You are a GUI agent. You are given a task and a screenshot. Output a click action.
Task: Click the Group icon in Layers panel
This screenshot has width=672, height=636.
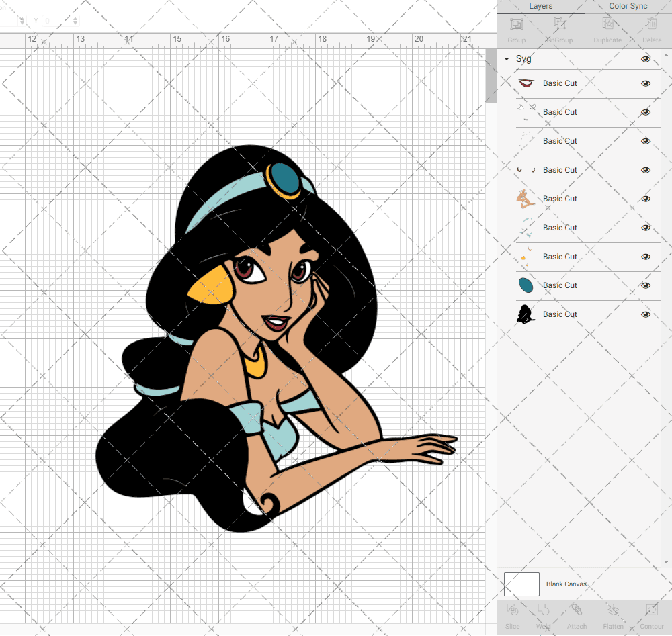(x=516, y=24)
